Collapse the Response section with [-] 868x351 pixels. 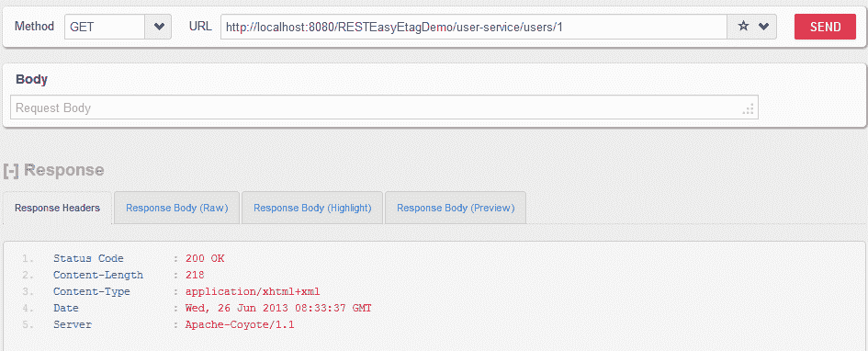click(10, 170)
